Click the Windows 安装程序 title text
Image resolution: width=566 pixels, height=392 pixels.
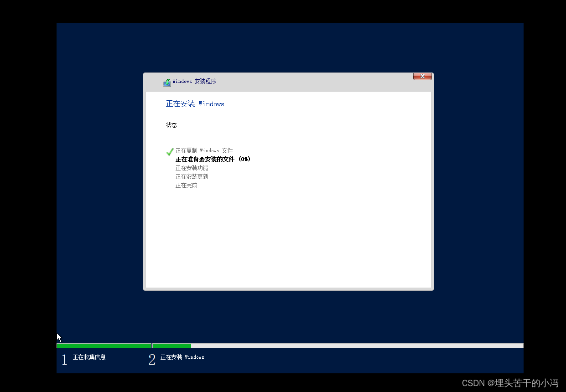[x=195, y=81]
